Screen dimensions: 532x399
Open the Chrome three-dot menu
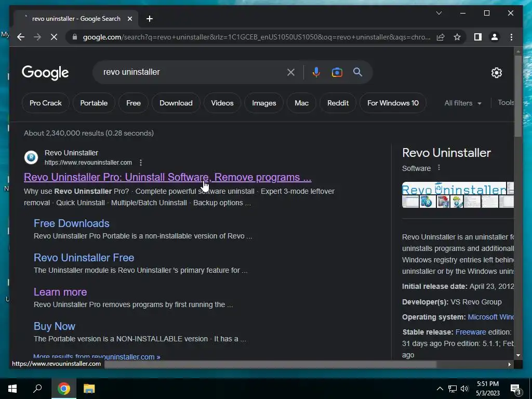point(511,37)
